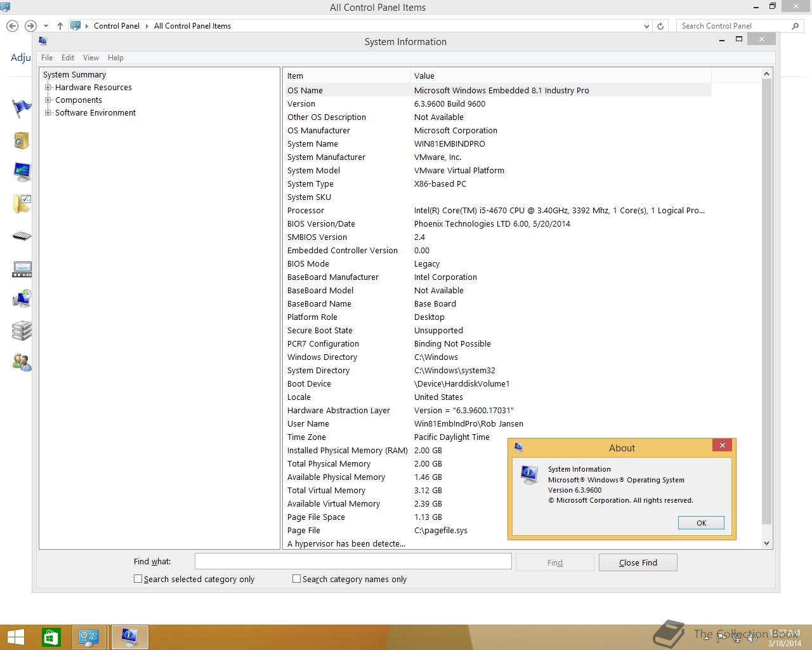This screenshot has height=650, width=812.
Task: Show hidden tray icons arrow
Action: [705, 638]
